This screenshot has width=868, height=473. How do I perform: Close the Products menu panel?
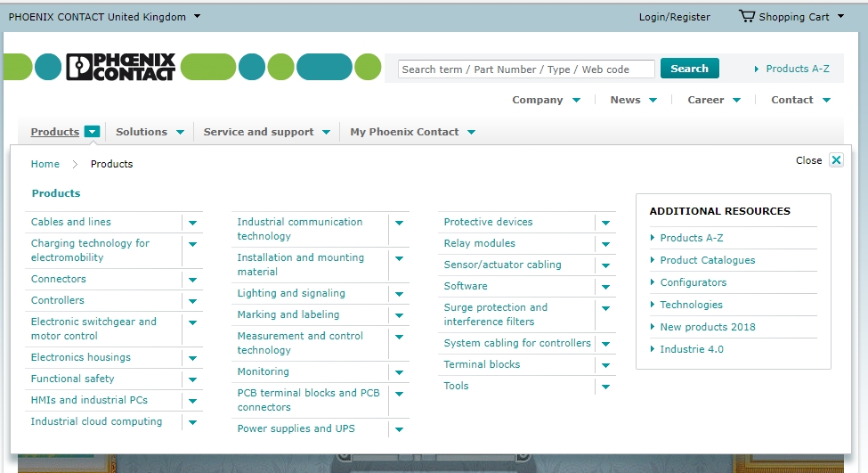pos(835,160)
